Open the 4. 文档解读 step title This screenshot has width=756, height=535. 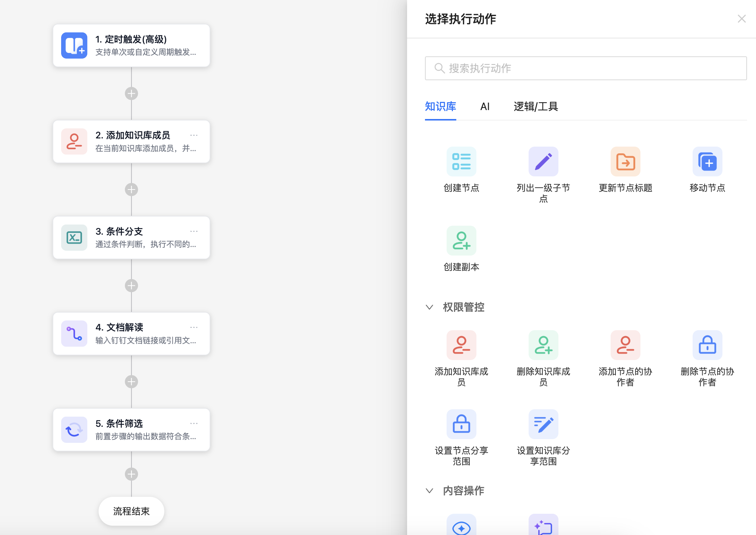click(119, 327)
